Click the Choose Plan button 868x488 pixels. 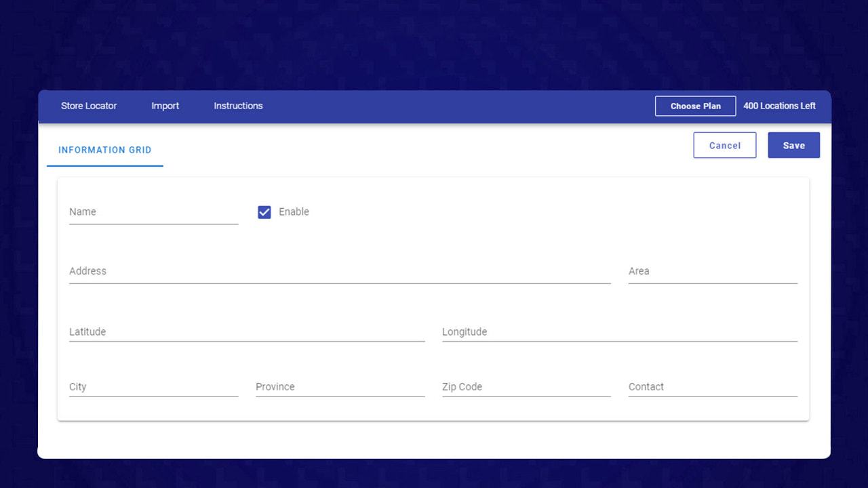pos(695,106)
